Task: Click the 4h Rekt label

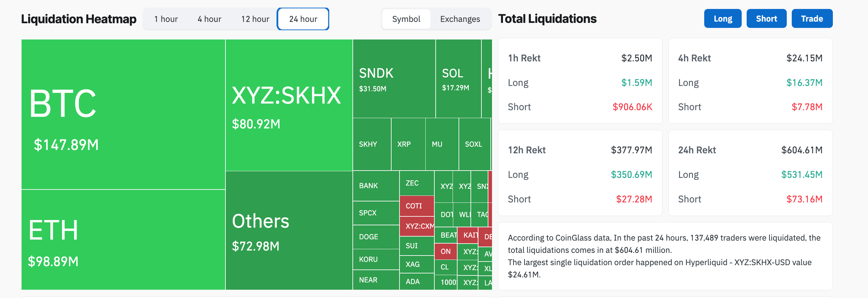Action: [x=694, y=58]
